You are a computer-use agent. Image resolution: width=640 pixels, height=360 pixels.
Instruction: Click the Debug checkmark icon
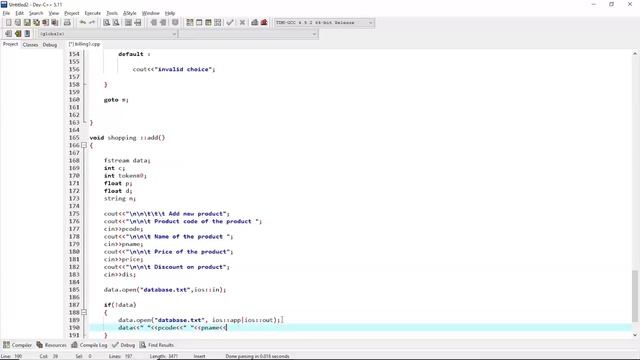point(230,22)
